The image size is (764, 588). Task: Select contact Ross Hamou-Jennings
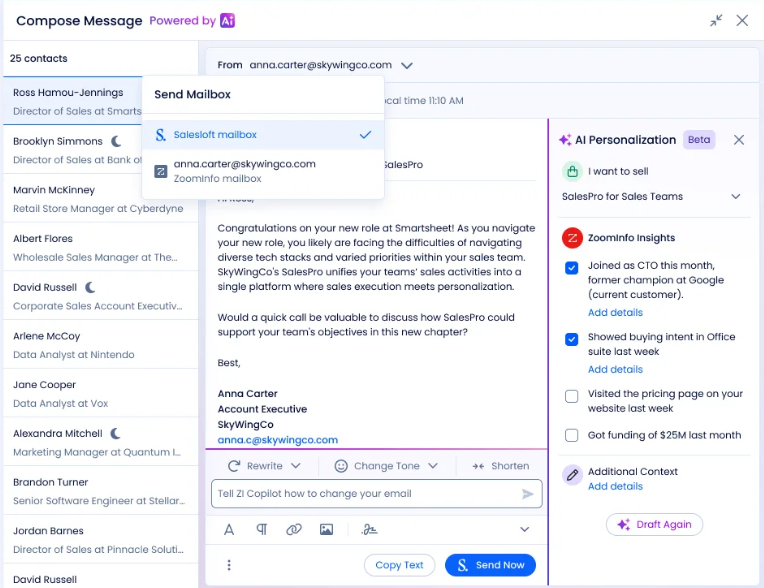pos(73,101)
